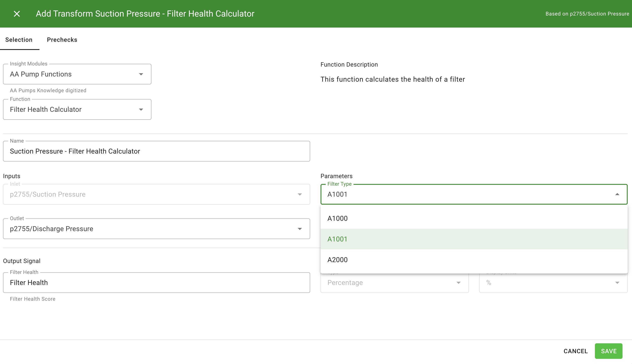Viewport: 632px width, 364px height.
Task: Click the Name field showing Suction Pressure
Action: click(156, 151)
